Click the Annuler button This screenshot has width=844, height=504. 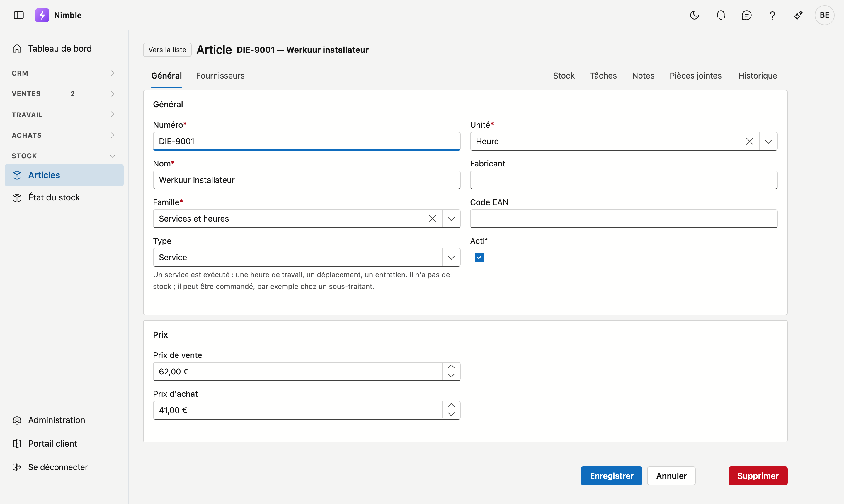click(x=671, y=476)
